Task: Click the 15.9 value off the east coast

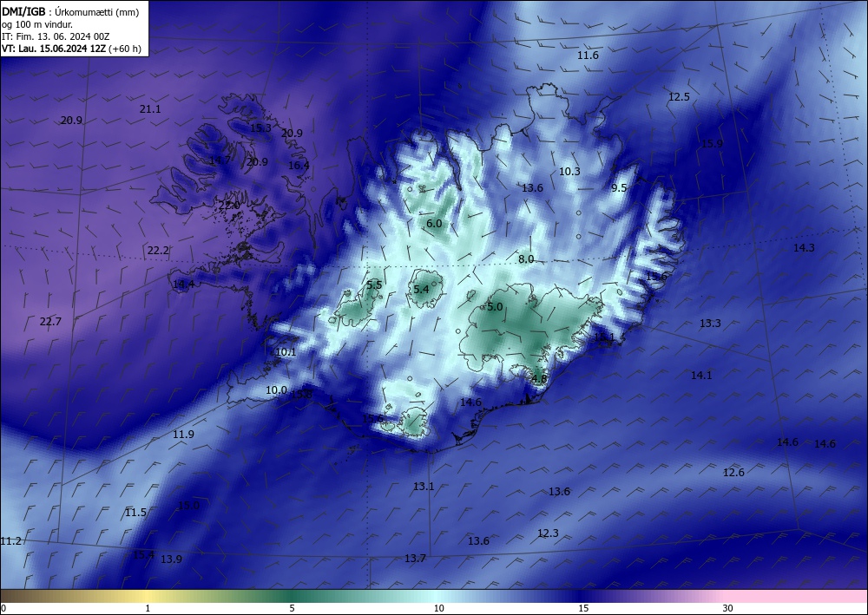Action: (712, 144)
